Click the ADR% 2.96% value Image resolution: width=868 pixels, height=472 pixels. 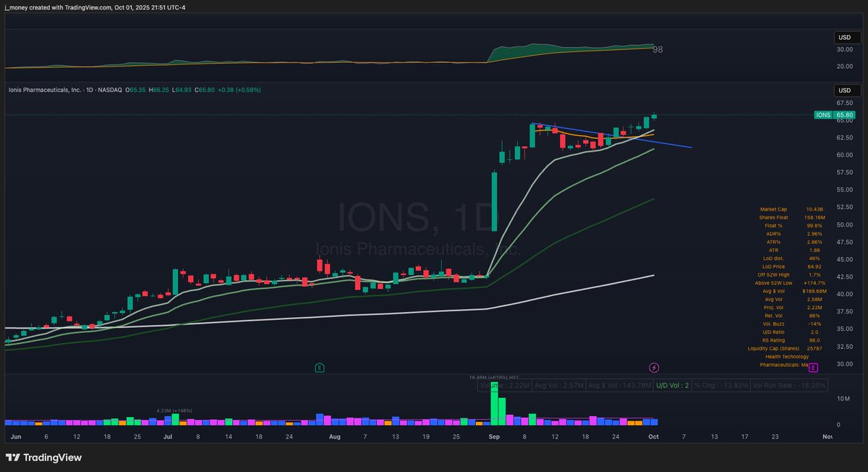click(x=814, y=234)
